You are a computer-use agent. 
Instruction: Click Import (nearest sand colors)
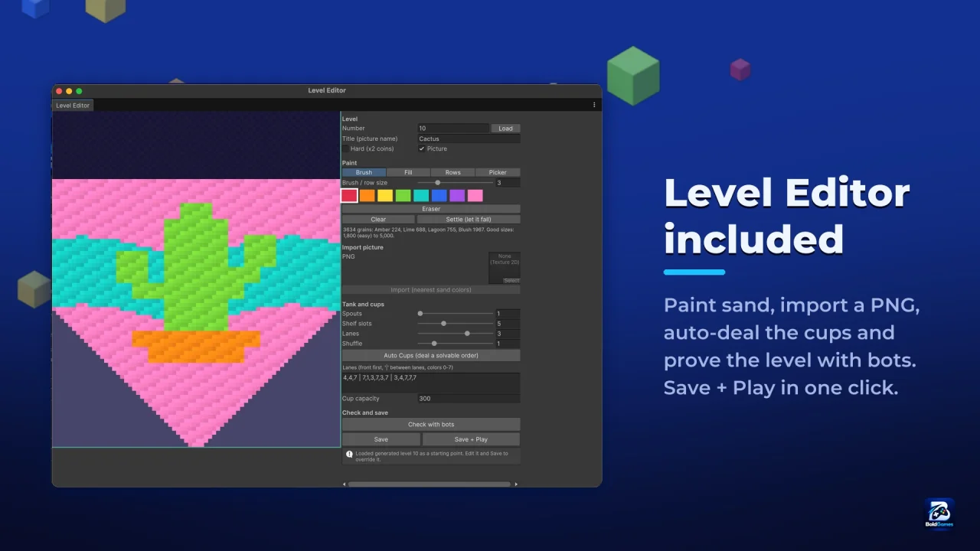(431, 290)
